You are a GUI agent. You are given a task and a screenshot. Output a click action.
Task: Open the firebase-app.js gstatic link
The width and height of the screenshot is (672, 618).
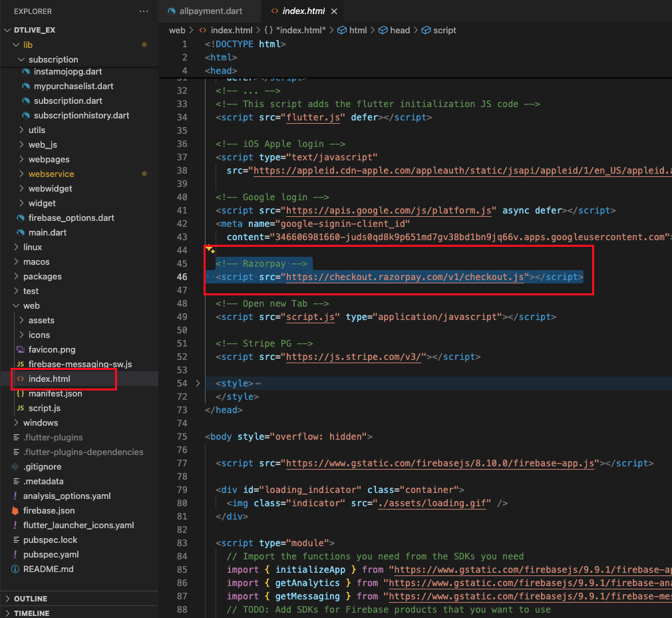[x=440, y=463]
